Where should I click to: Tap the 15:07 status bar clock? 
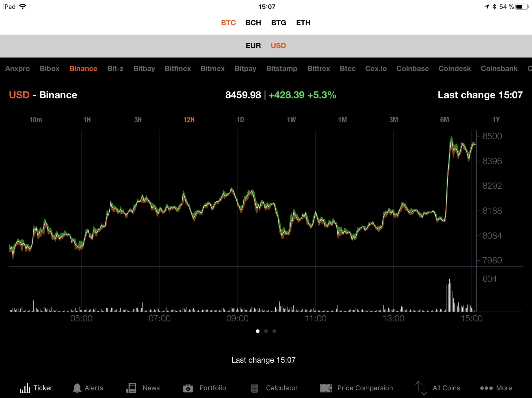click(267, 7)
